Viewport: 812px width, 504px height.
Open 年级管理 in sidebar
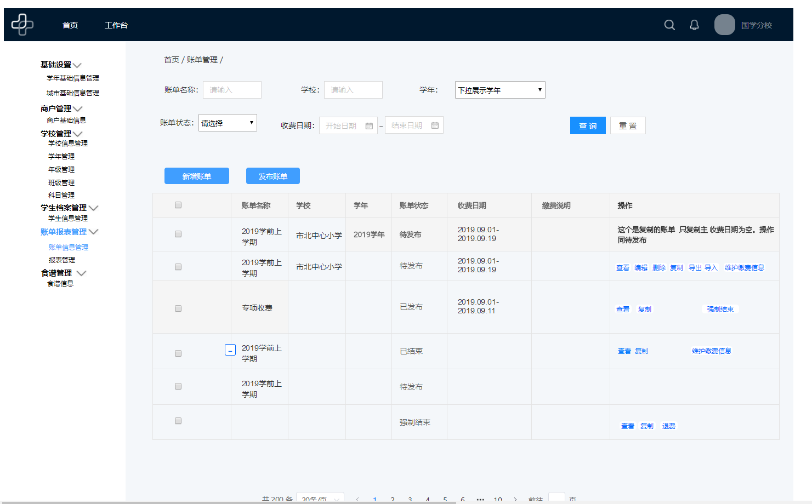click(61, 170)
